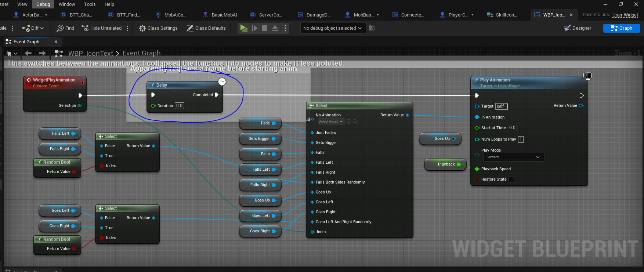Click the Play Animation Return Value pin
Viewport: 644px width, 272px height.
[x=581, y=106]
